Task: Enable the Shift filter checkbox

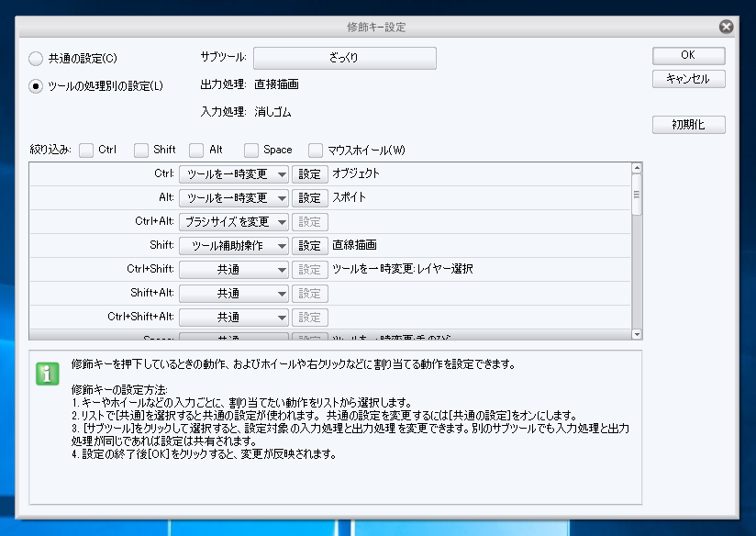Action: point(141,150)
